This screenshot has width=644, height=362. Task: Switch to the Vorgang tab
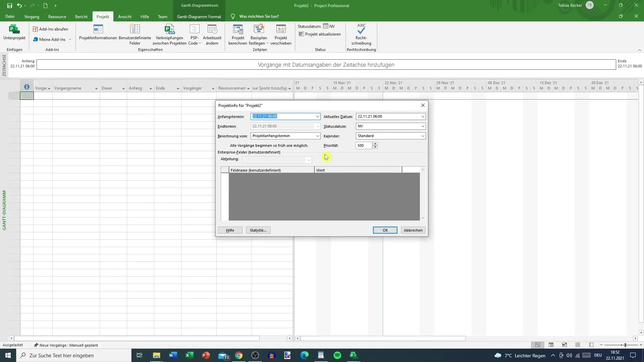tap(32, 16)
